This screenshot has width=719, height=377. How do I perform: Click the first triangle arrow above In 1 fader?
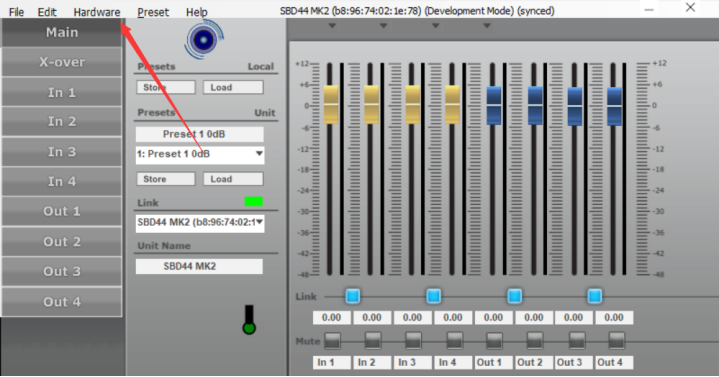[x=332, y=26]
